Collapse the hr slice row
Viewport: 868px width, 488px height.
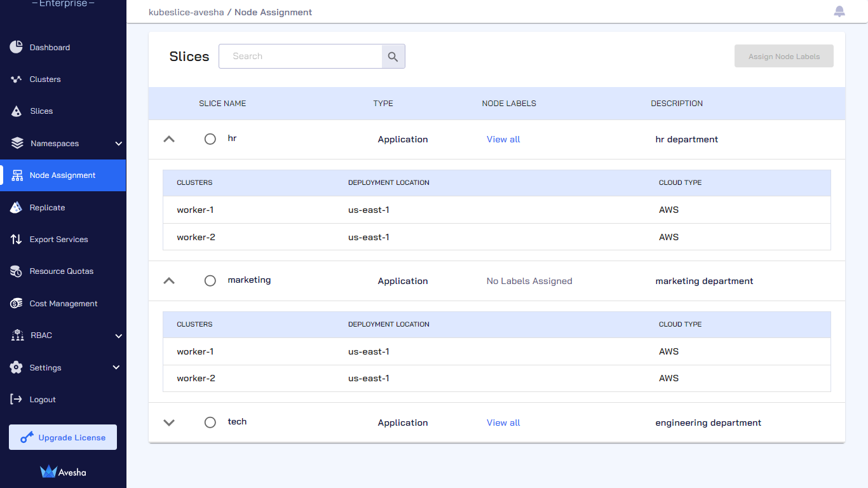[169, 139]
